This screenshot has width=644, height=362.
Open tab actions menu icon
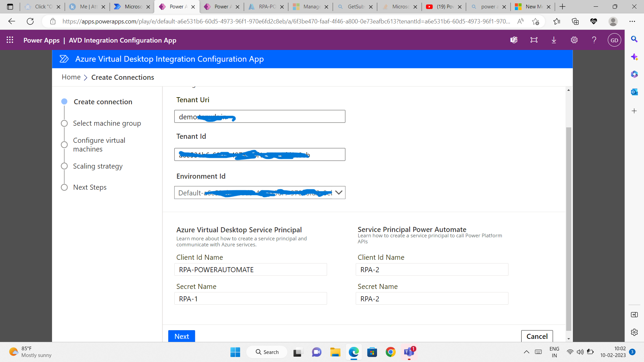(x=10, y=7)
